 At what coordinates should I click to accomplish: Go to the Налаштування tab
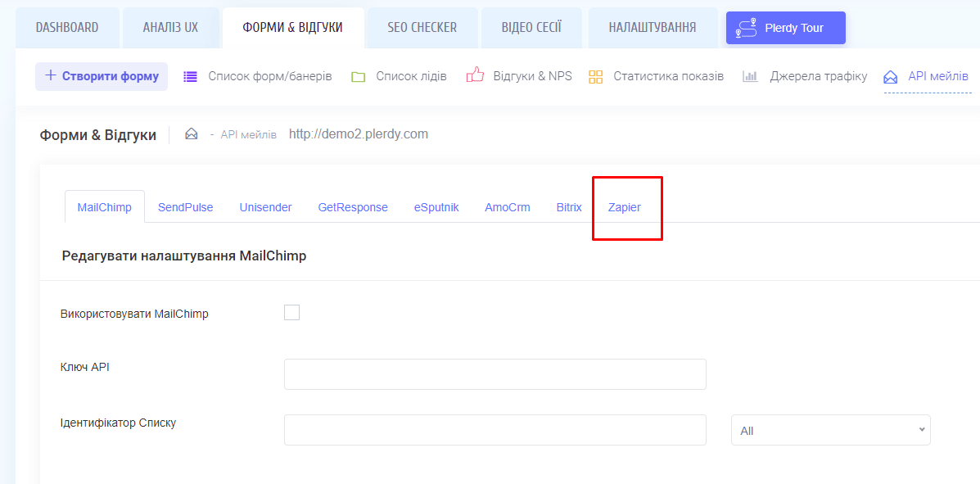coord(652,28)
